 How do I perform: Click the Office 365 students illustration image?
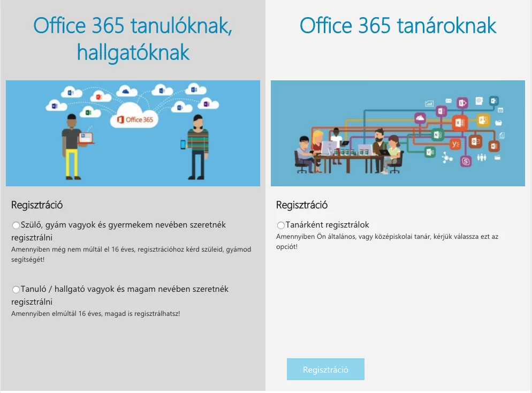(x=133, y=133)
